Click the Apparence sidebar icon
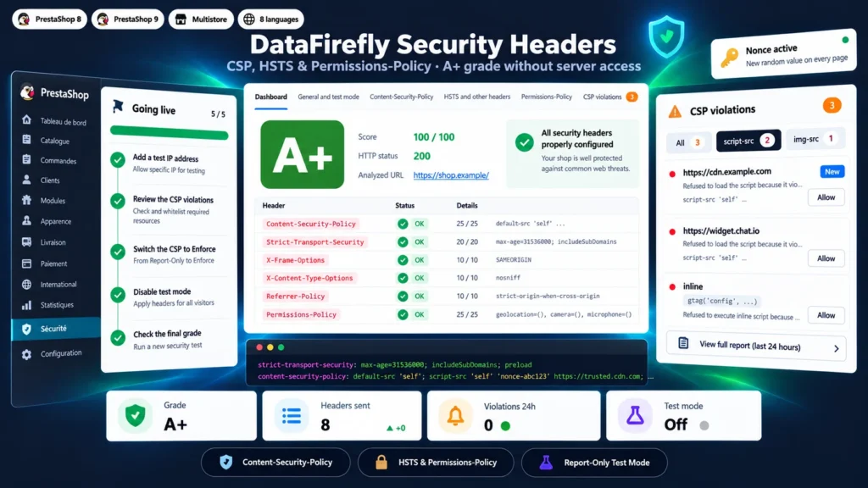868x488 pixels. 26,220
